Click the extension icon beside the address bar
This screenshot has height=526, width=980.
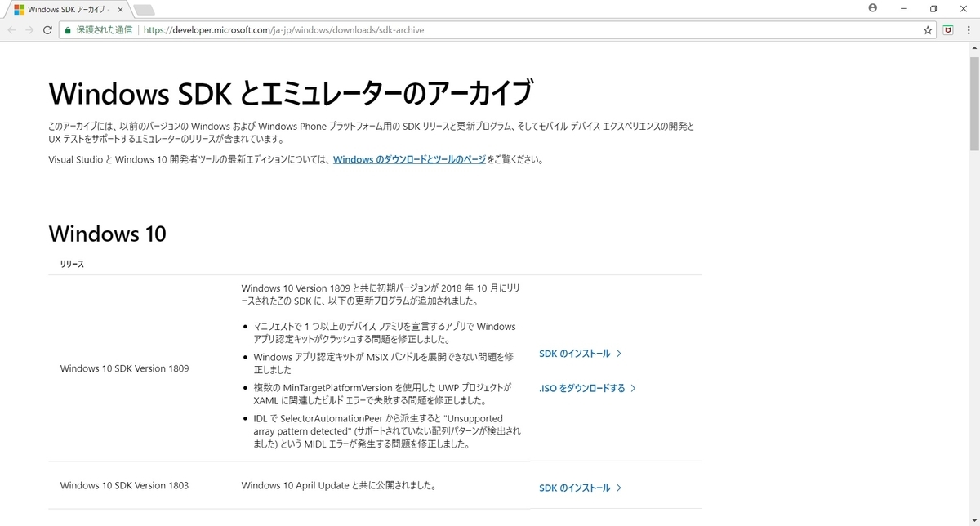coord(947,29)
